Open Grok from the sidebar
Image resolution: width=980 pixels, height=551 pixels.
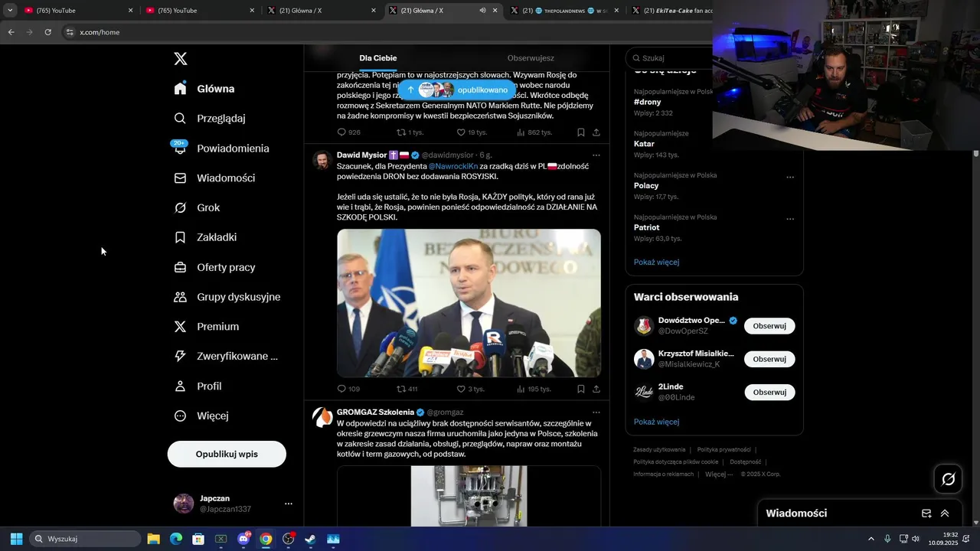coord(197,207)
